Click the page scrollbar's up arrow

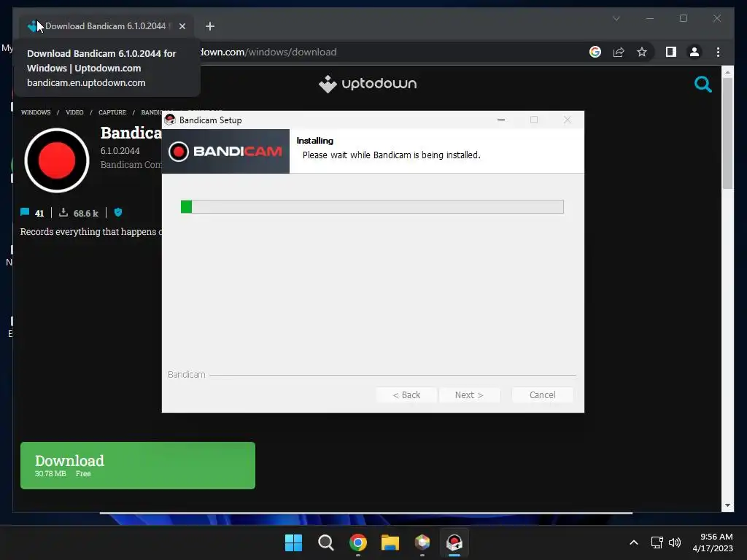(727, 72)
